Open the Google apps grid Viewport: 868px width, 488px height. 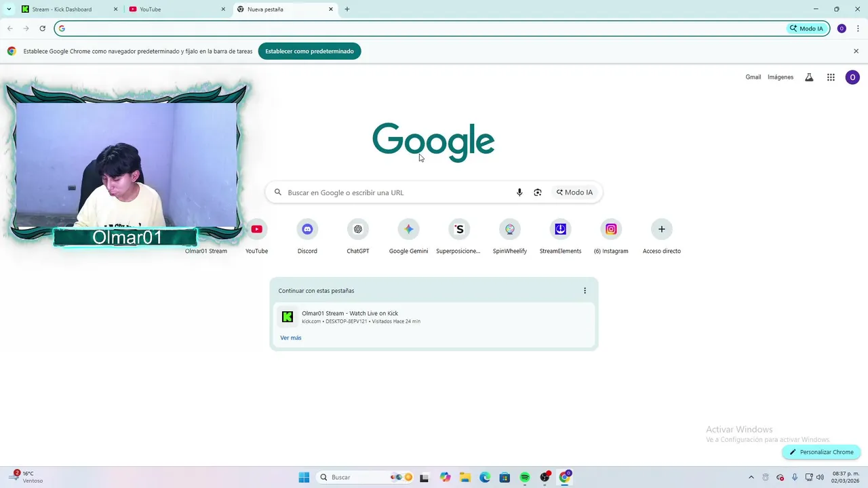(x=831, y=77)
